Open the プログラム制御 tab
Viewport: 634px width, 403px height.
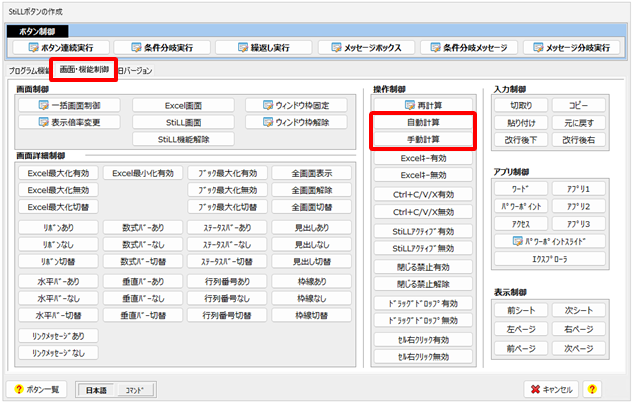(28, 72)
